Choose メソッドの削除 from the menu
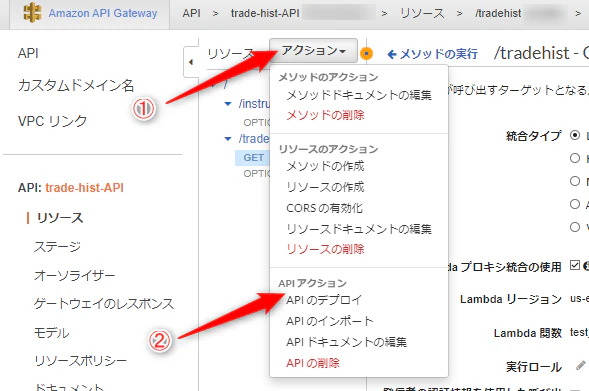Screen dimensions: 589x391 pos(325,115)
